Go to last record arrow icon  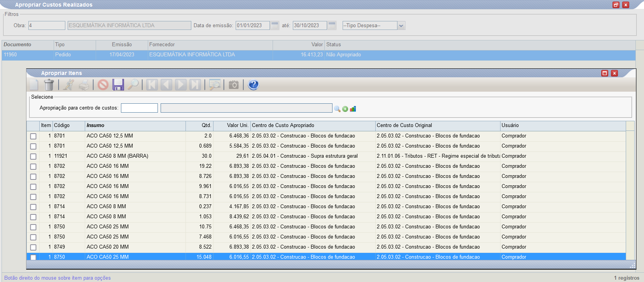195,85
